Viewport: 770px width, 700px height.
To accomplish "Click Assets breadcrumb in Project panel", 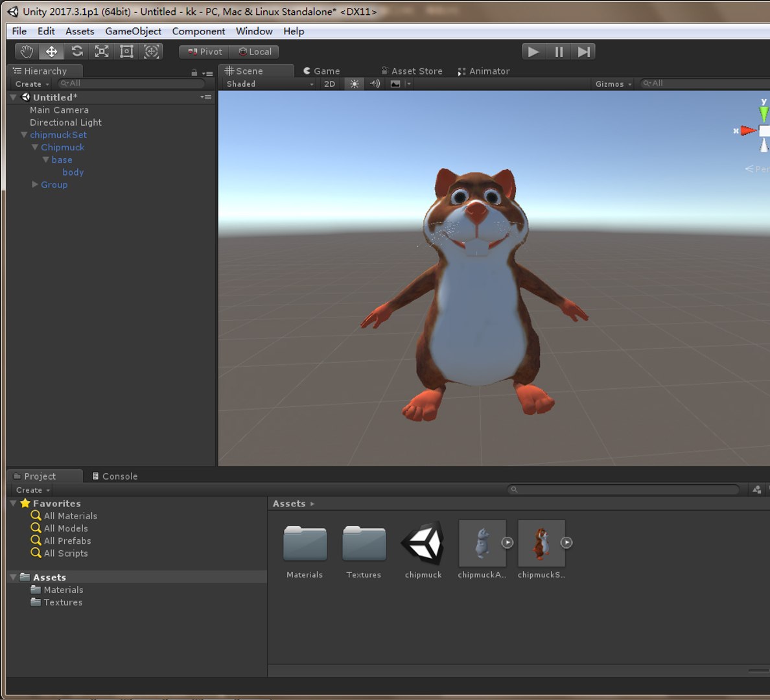I will [289, 504].
